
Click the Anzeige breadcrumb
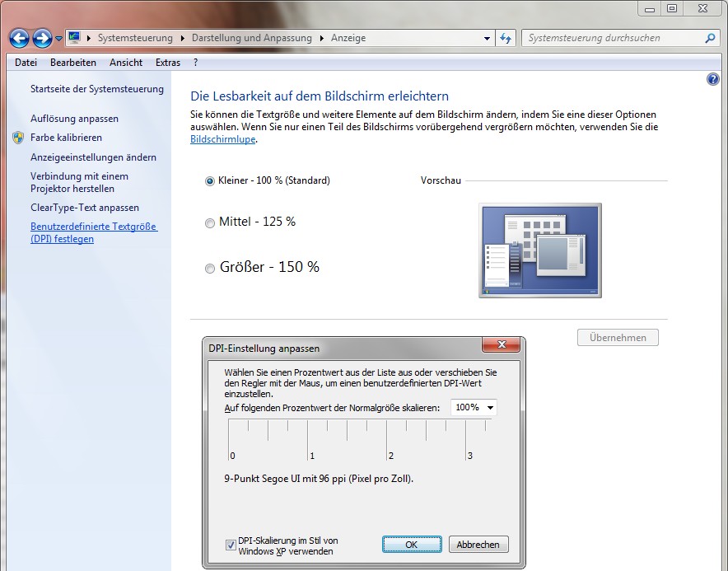coord(348,38)
